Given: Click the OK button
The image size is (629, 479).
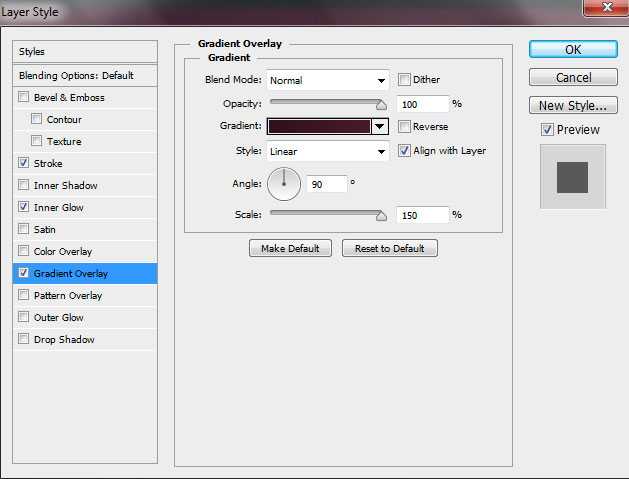Looking at the screenshot, I should click(573, 49).
